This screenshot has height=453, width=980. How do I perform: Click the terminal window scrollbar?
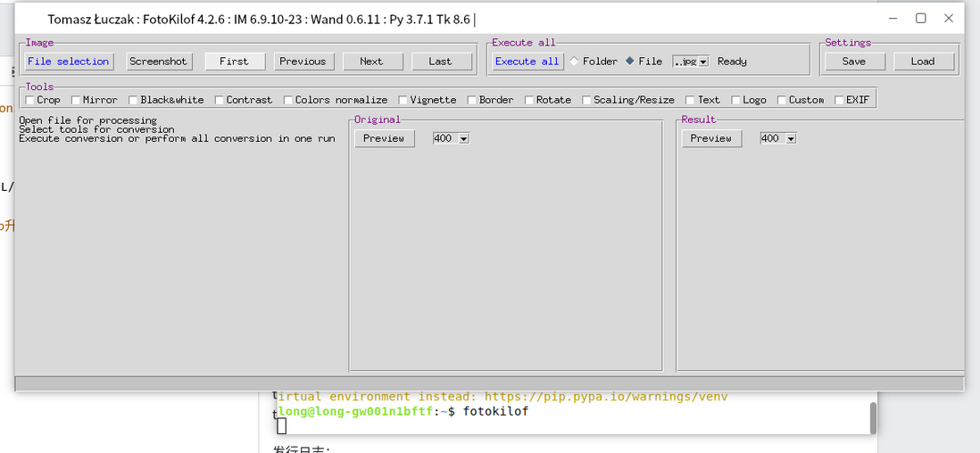(873, 418)
